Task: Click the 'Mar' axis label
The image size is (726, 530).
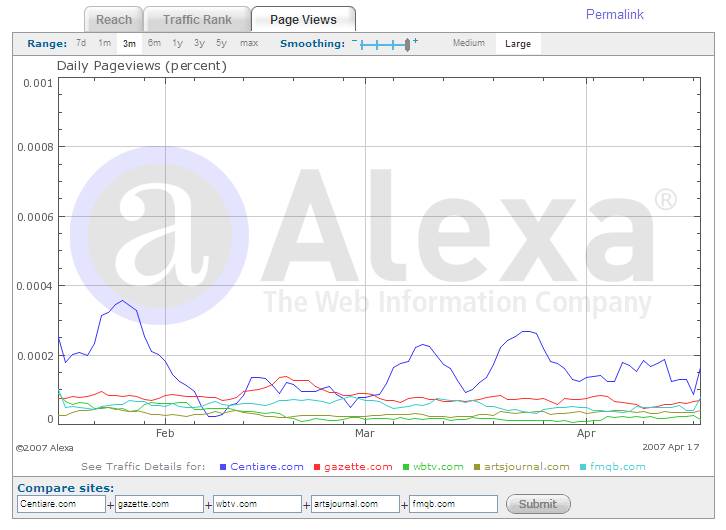Action: coord(365,433)
